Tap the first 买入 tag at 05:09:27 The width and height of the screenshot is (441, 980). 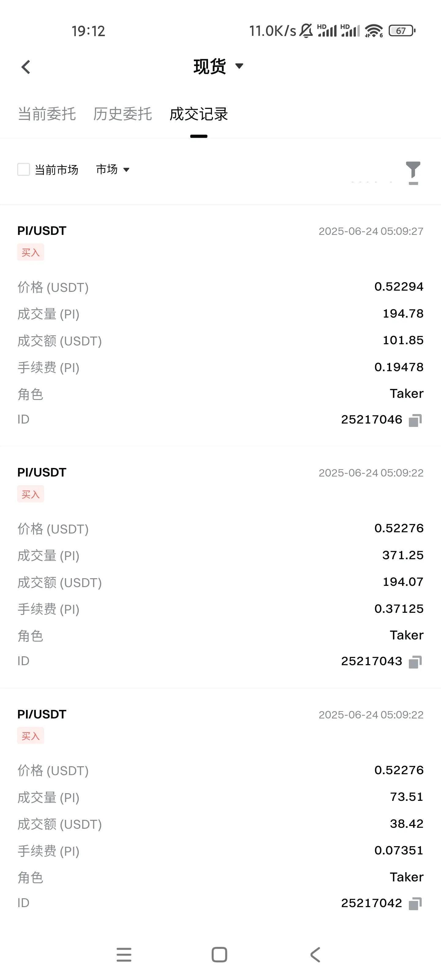click(30, 252)
